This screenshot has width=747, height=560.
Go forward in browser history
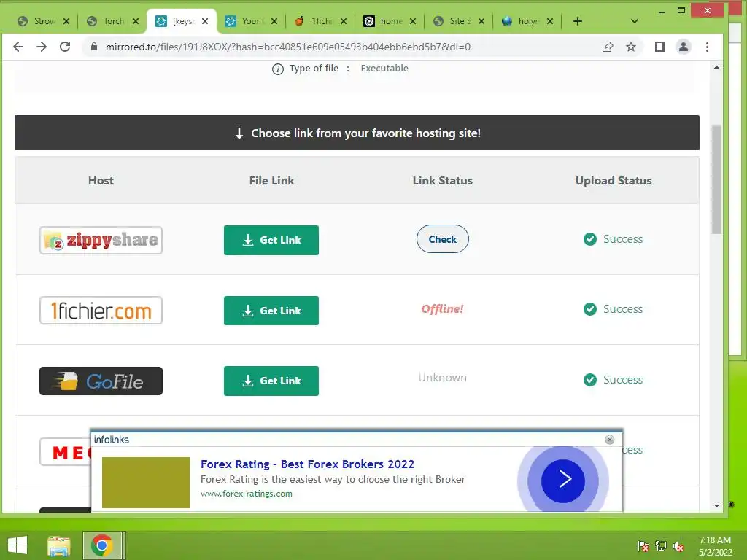tap(42, 47)
